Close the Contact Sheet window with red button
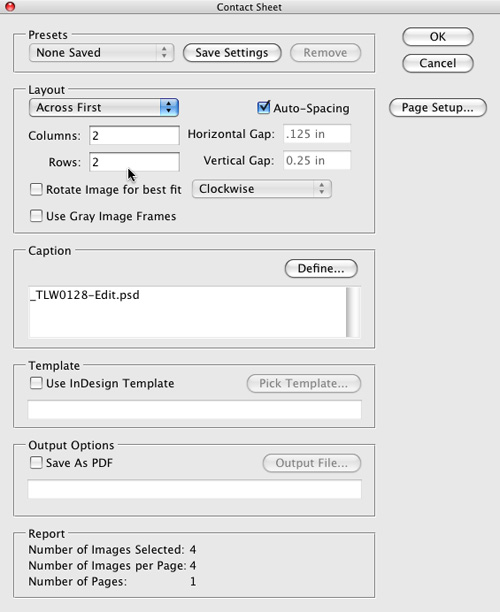 pyautogui.click(x=10, y=7)
